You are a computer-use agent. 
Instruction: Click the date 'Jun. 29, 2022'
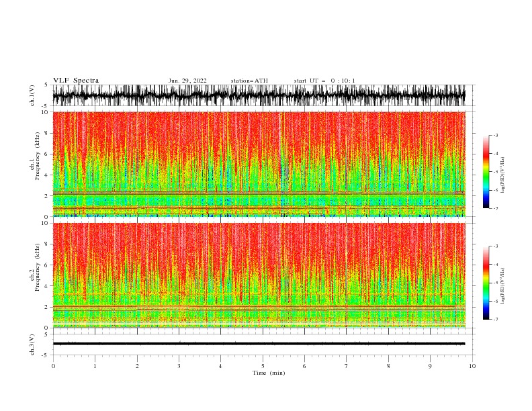(x=187, y=81)
